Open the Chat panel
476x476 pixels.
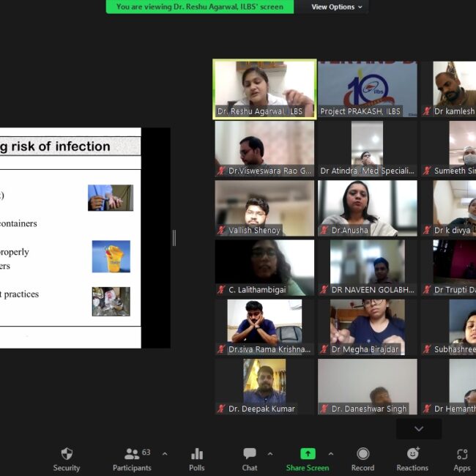[250, 454]
